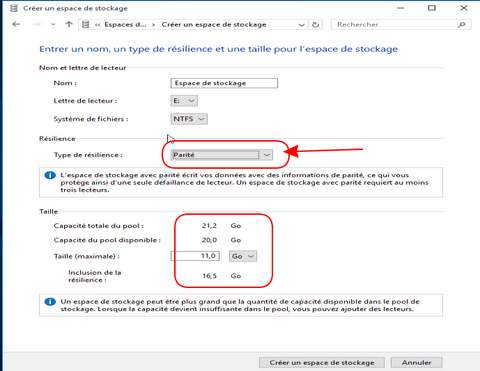Go forward with the right arrow
Image resolution: width=480 pixels, height=371 pixels.
(37, 24)
